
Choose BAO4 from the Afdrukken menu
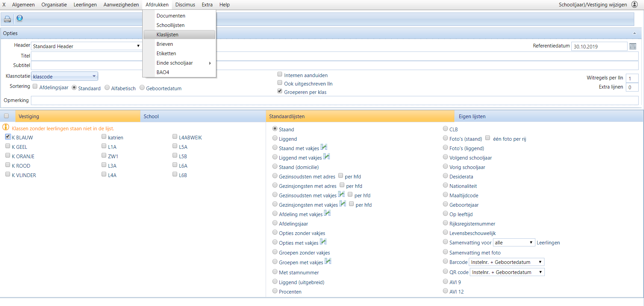179,72
